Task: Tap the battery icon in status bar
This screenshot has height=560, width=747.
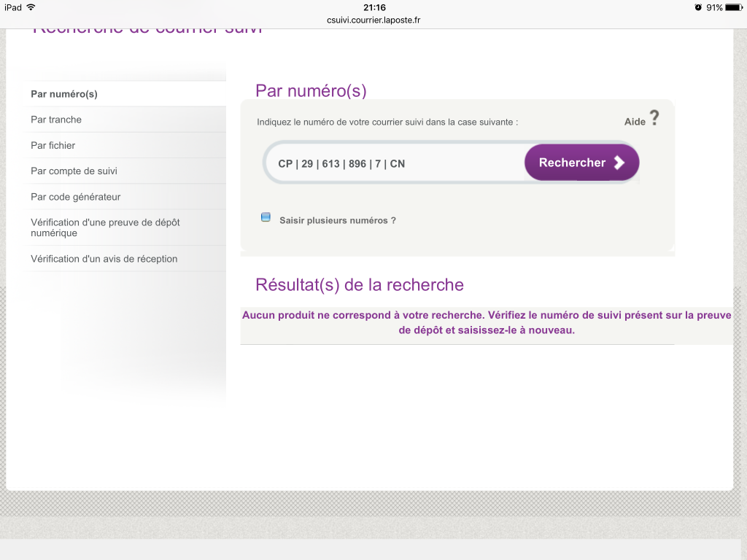Action: click(734, 7)
